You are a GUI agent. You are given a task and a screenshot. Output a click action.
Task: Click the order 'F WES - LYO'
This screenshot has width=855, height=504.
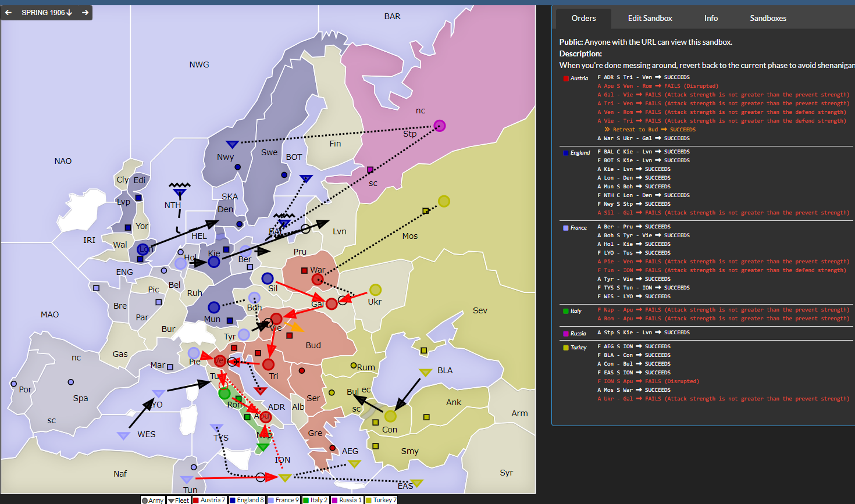[634, 296]
